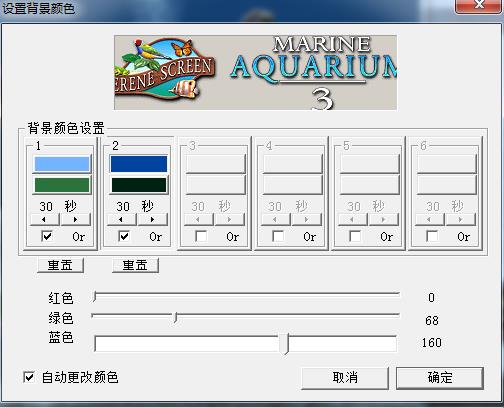Click the 重置 button under slot 2
The width and height of the screenshot is (504, 408).
[135, 265]
